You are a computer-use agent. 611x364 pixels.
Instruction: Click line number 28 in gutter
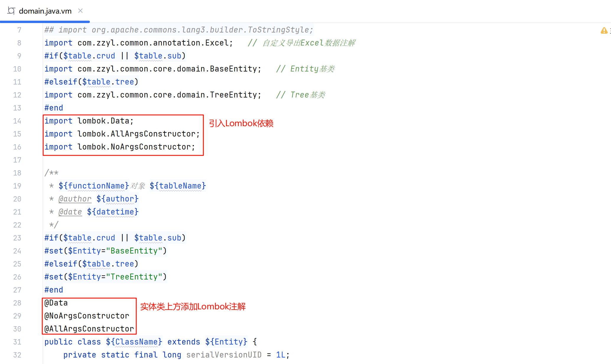(17, 303)
